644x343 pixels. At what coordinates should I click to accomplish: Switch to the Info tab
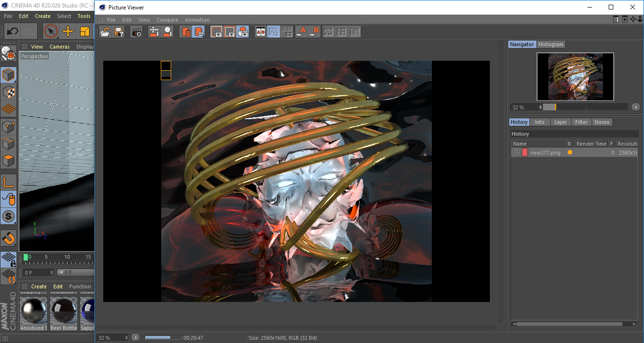coord(539,122)
